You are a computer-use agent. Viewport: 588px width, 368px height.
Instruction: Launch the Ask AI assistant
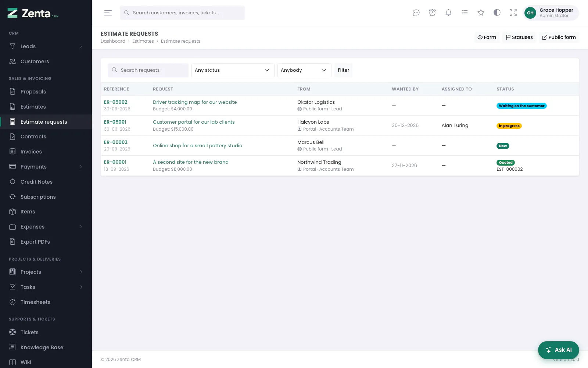[x=559, y=350]
